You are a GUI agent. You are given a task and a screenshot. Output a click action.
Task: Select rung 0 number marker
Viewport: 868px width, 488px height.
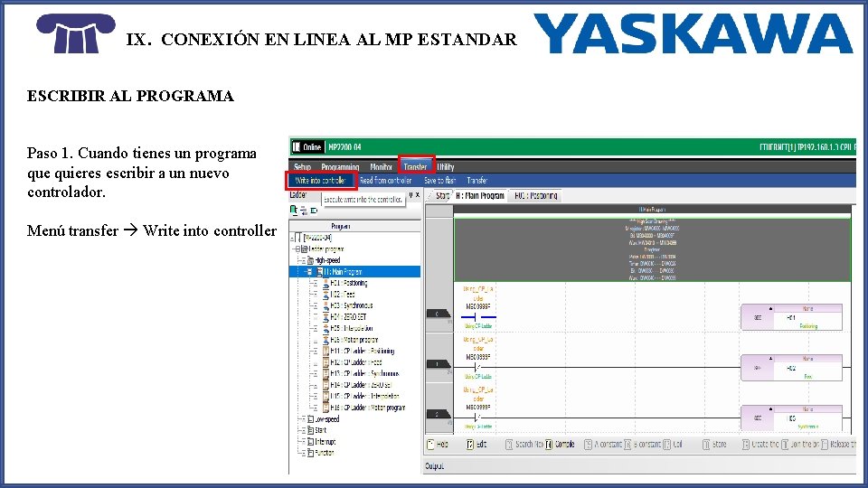[438, 314]
